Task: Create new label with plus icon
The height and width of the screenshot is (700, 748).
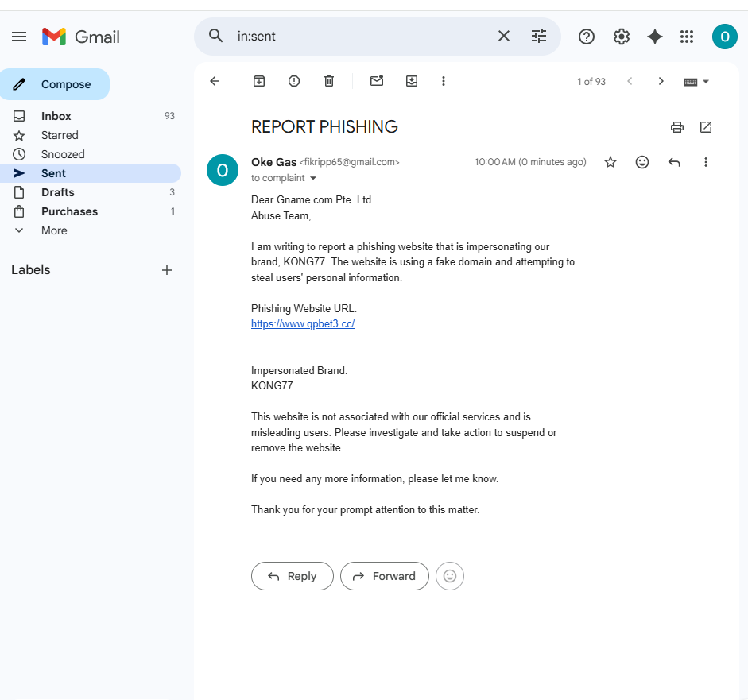Action: pyautogui.click(x=166, y=270)
